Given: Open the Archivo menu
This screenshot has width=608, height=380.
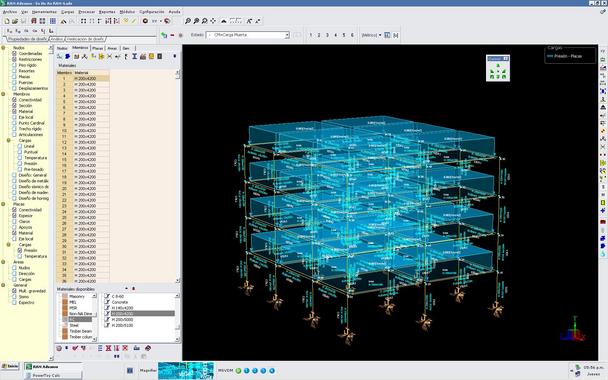Looking at the screenshot, I should tap(10, 12).
